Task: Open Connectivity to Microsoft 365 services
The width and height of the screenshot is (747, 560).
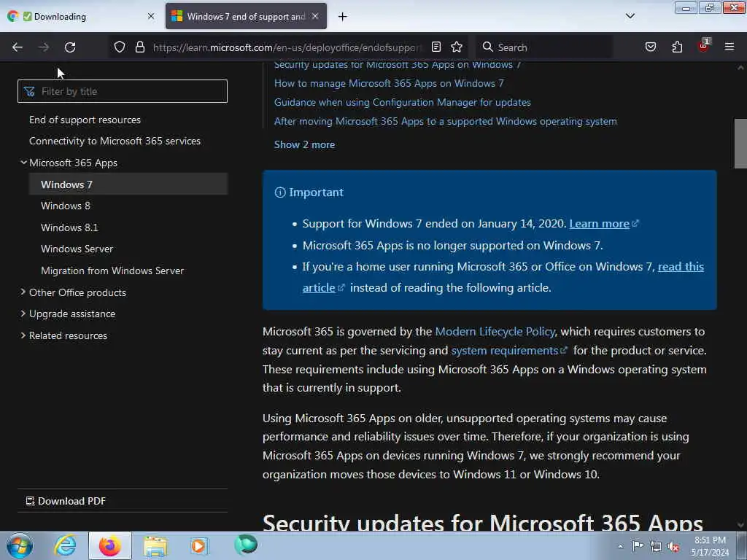Action: coord(115,141)
